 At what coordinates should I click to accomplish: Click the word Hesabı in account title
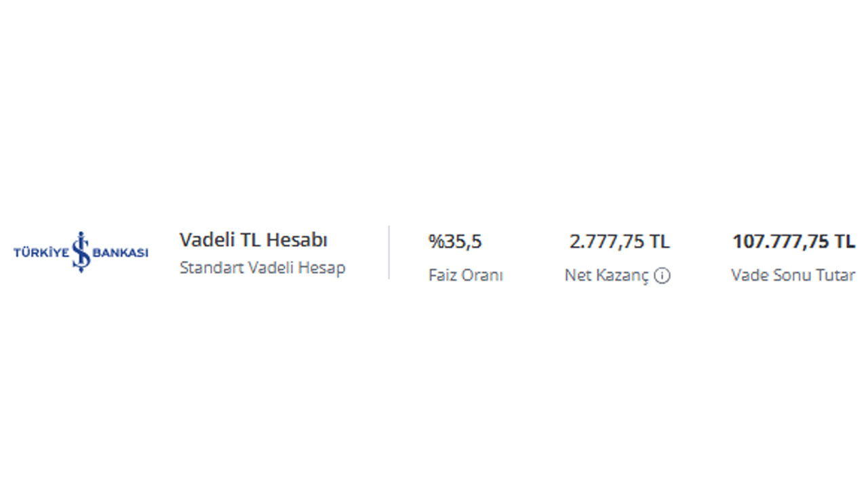point(297,240)
